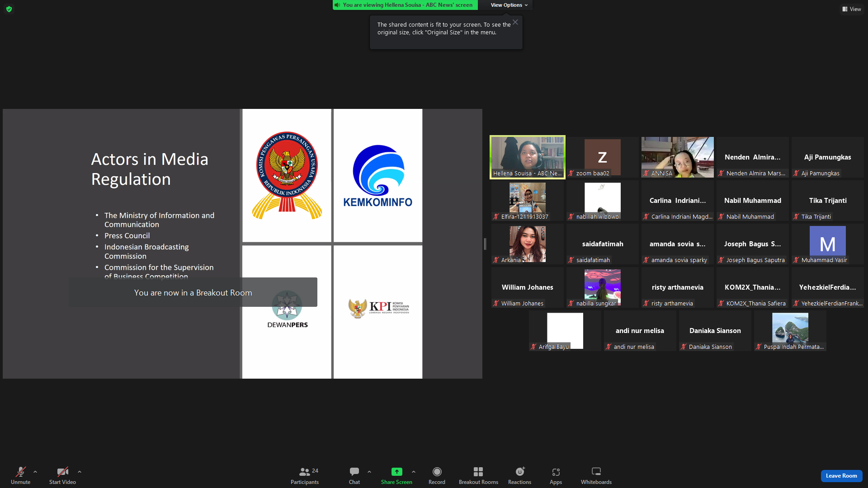This screenshot has height=488, width=868.
Task: Click the "You are viewing Hellena Souisa" banner
Action: pos(406,5)
